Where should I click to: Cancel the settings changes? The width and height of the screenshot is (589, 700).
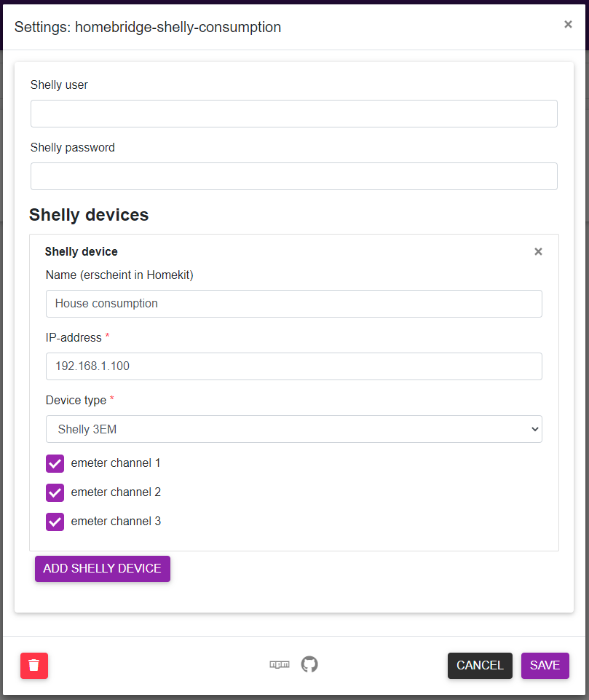click(480, 665)
